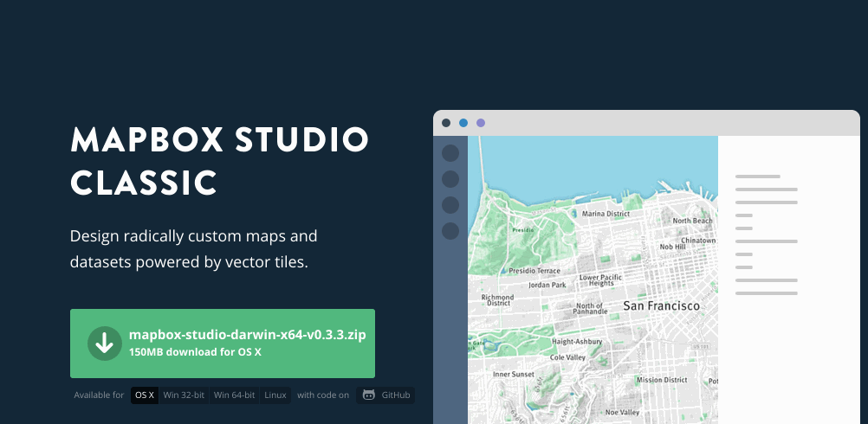This screenshot has width=868, height=424.
Task: Click the 'Jordan Park' map label
Action: (x=547, y=286)
